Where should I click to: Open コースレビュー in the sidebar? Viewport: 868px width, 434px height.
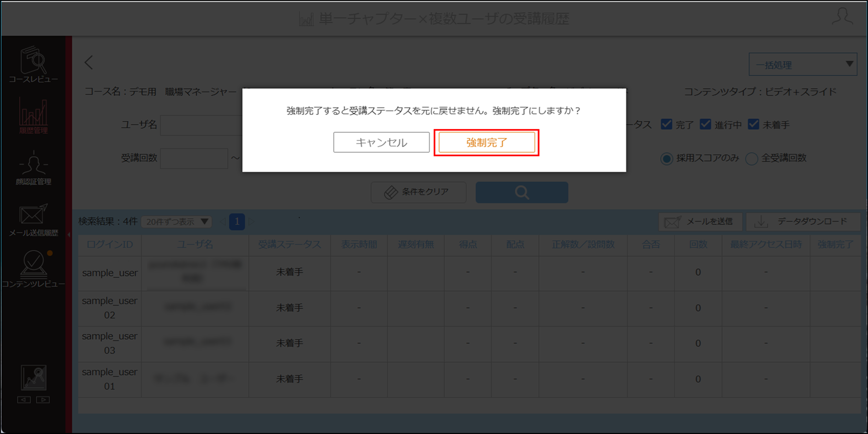click(33, 64)
